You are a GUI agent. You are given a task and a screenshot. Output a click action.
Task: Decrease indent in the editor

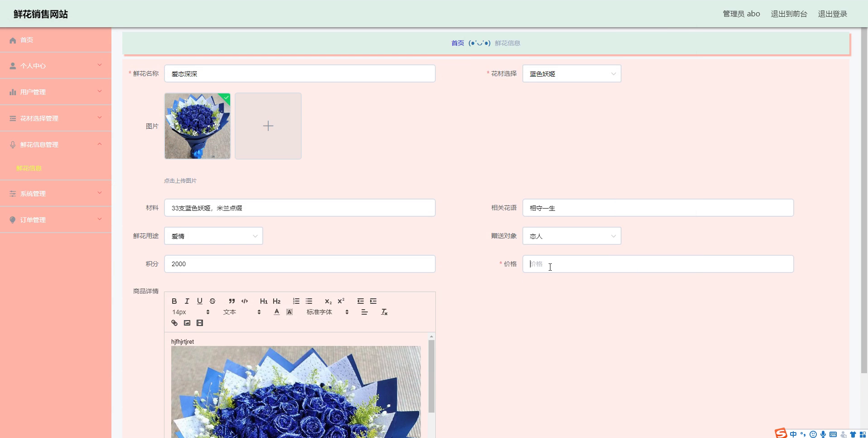tap(360, 301)
